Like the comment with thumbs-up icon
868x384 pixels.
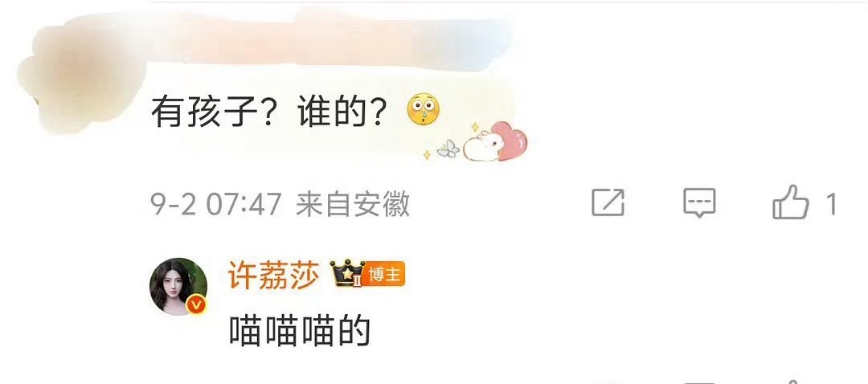point(791,202)
